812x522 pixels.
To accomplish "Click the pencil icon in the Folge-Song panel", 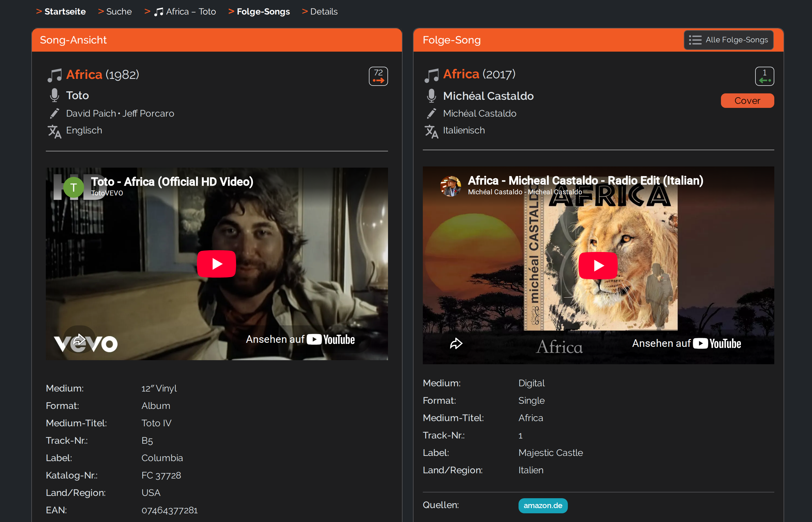I will tap(431, 113).
